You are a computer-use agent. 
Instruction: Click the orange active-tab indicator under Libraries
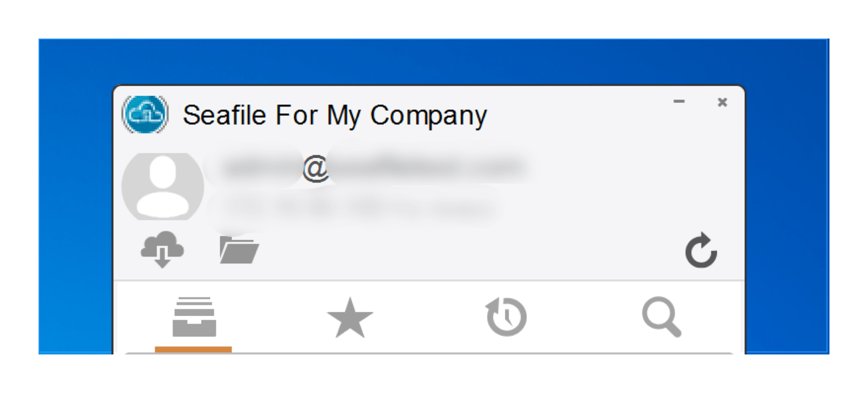click(193, 350)
